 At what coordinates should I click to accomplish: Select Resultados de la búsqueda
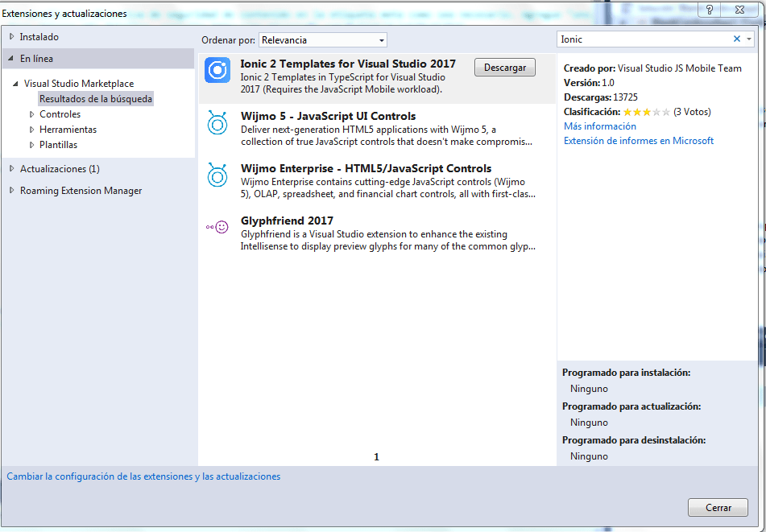(95, 99)
